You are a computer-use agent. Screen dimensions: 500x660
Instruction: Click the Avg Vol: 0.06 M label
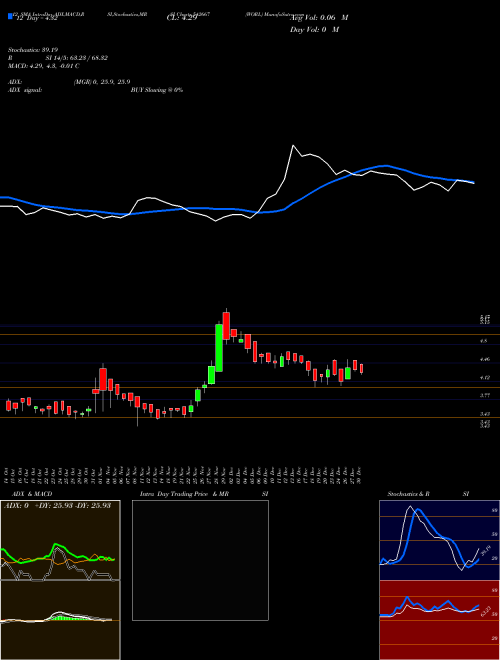pyautogui.click(x=319, y=18)
